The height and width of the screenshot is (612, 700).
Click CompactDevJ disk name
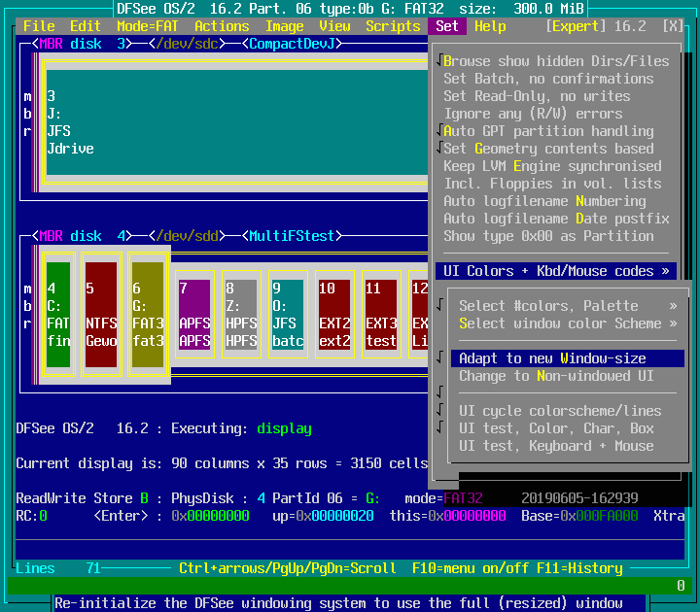pyautogui.click(x=292, y=44)
